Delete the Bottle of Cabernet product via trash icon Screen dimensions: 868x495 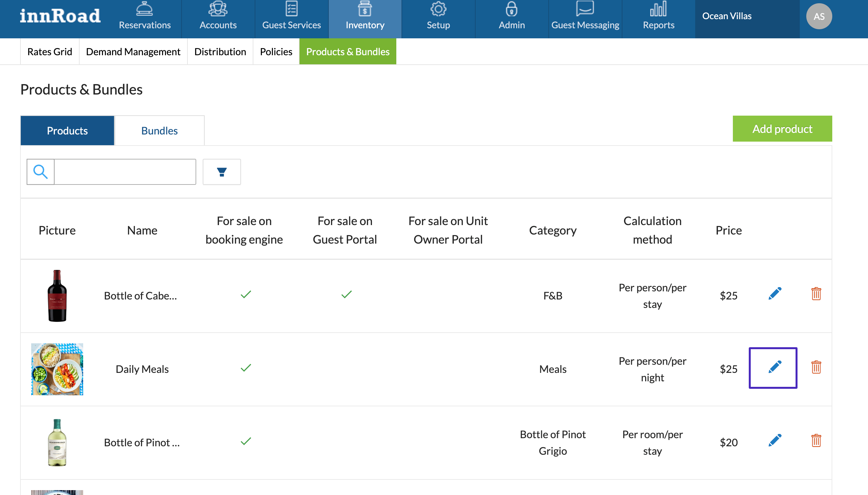816,294
